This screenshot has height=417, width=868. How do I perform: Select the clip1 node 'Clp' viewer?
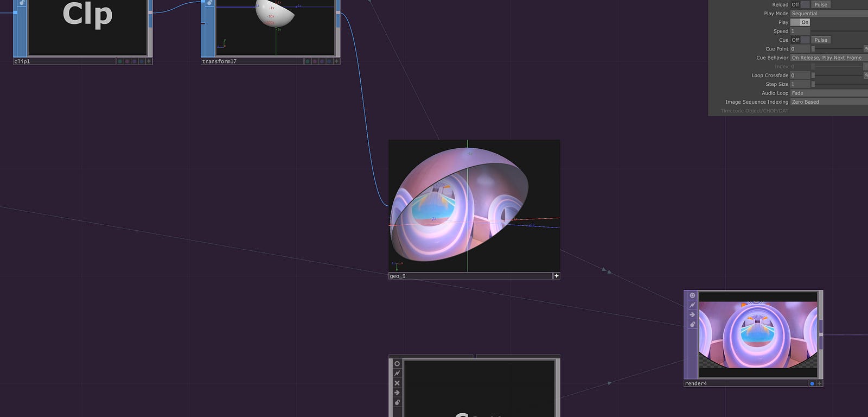[87, 27]
